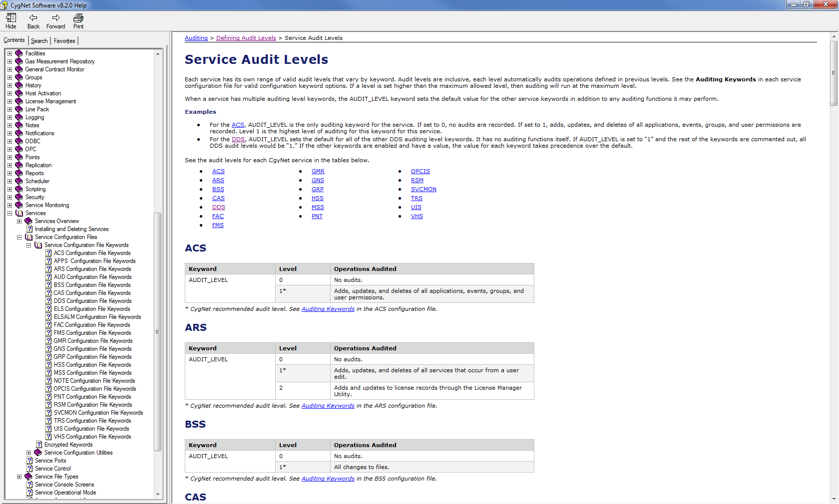The width and height of the screenshot is (839, 504).
Task: Click the Scripting book icon
Action: pos(19,189)
